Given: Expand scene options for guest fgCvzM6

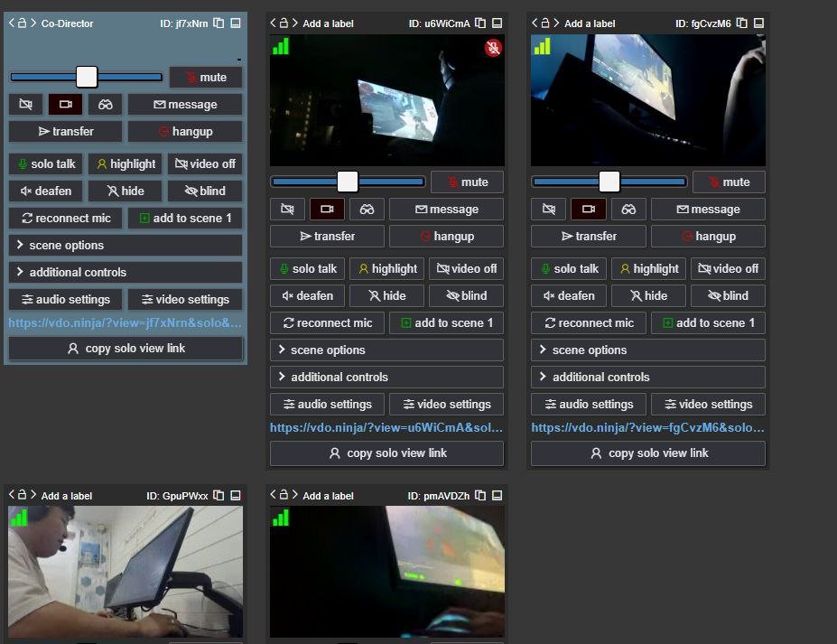Looking at the screenshot, I should pyautogui.click(x=648, y=350).
